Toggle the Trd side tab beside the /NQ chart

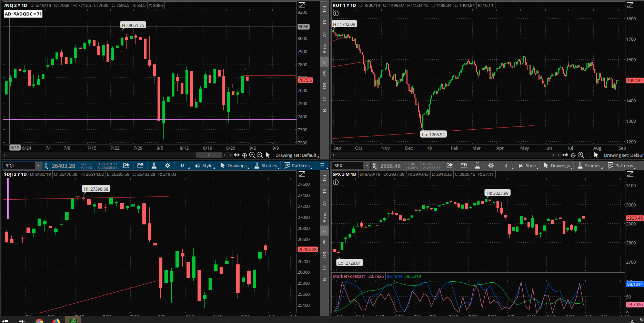(x=324, y=9)
